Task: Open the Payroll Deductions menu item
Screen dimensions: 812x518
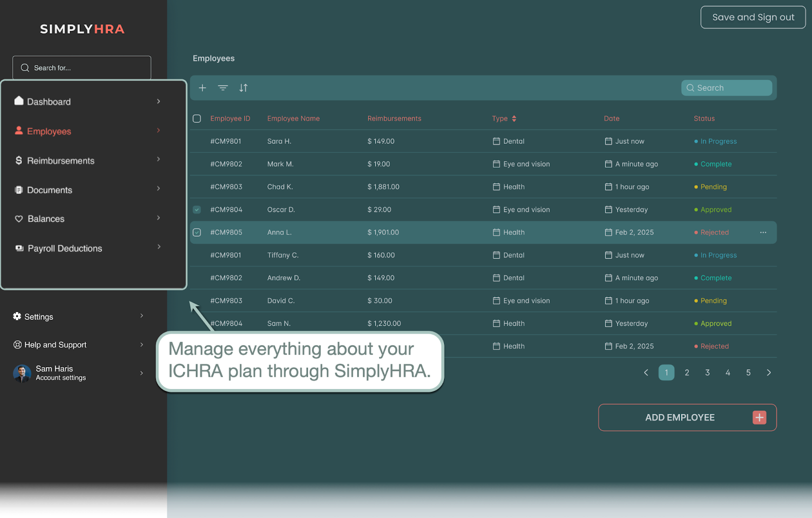Action: 88,248
